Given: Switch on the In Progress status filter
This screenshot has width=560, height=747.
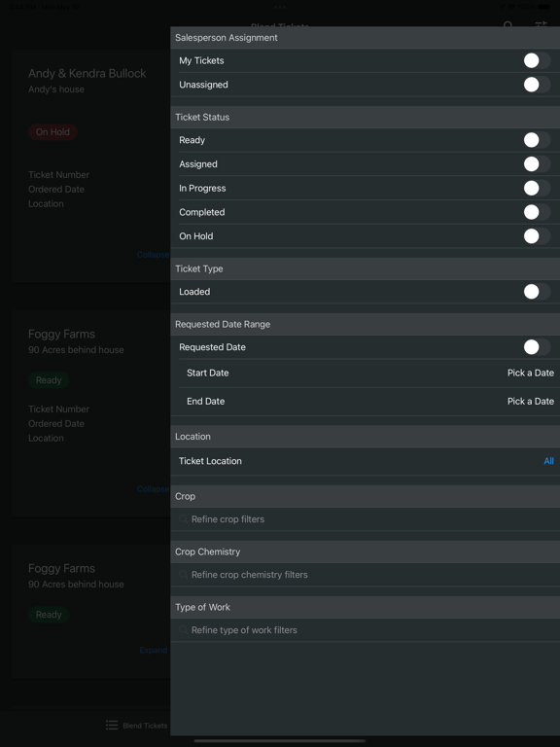Looking at the screenshot, I should [x=537, y=188].
